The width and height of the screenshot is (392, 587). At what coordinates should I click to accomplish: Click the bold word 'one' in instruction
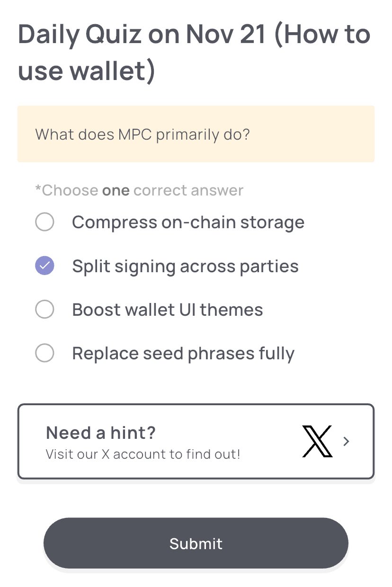[x=116, y=190]
